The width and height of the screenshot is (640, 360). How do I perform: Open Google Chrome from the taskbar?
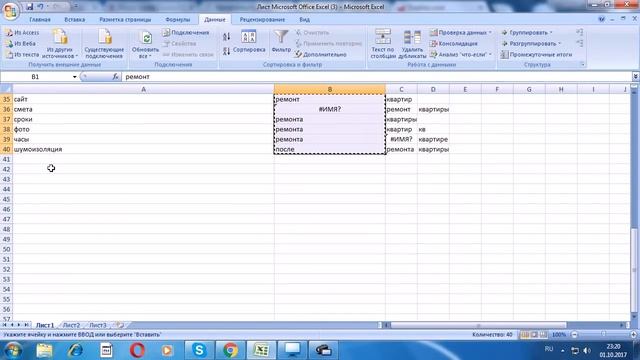point(230,350)
